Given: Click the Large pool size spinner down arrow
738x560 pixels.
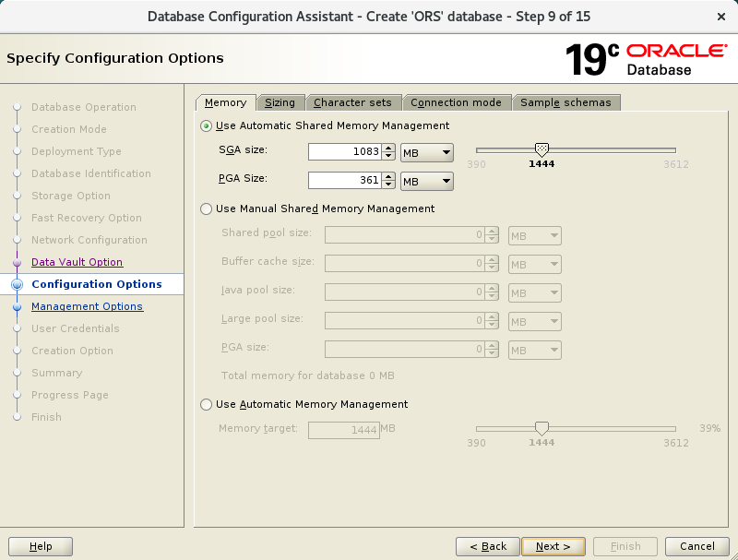Looking at the screenshot, I should click(492, 325).
